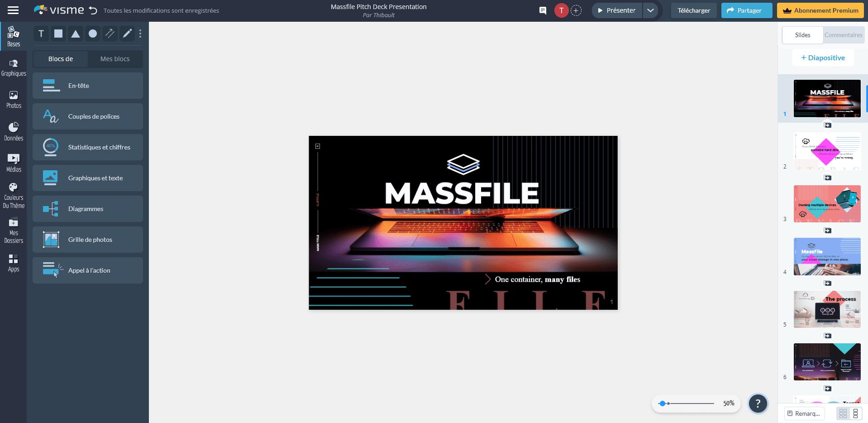Open the Graphiques panel
Image resolution: width=868 pixels, height=423 pixels.
(x=14, y=66)
